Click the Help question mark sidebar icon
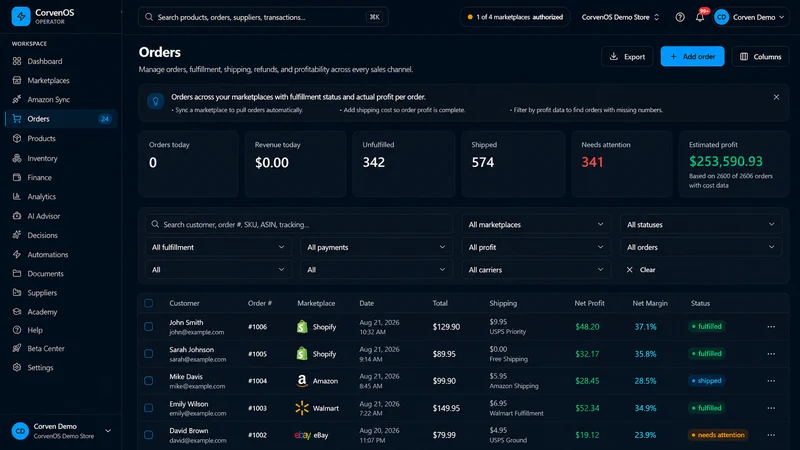The width and height of the screenshot is (800, 450). (17, 330)
